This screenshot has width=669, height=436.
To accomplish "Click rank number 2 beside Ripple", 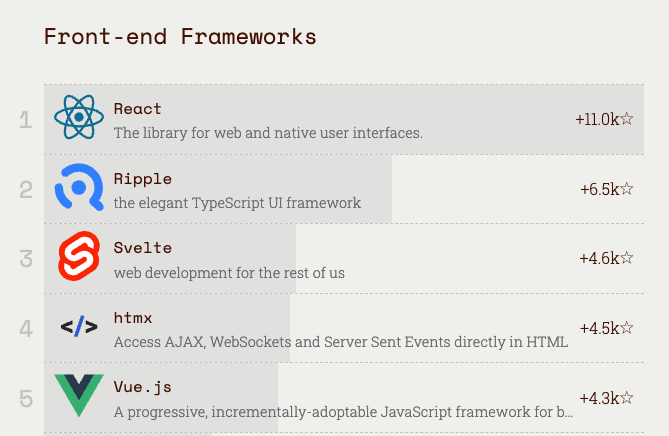I will pos(26,190).
